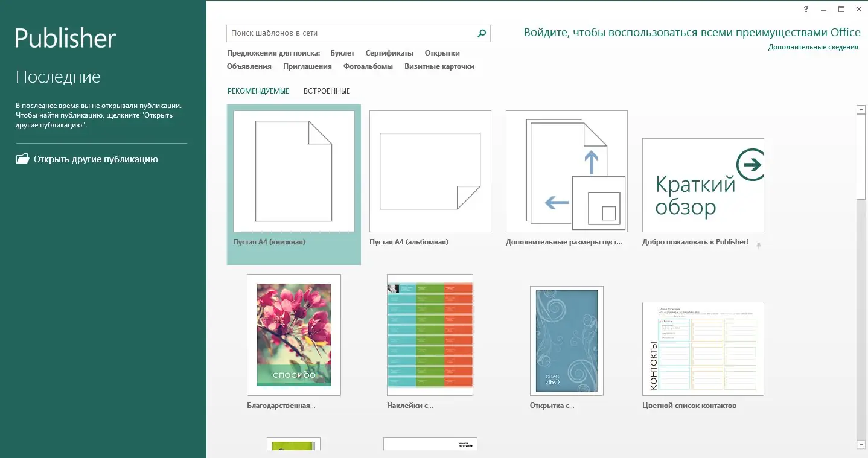This screenshot has height=458, width=868.
Task: Open the Дополнительные сведения link
Action: [x=813, y=47]
